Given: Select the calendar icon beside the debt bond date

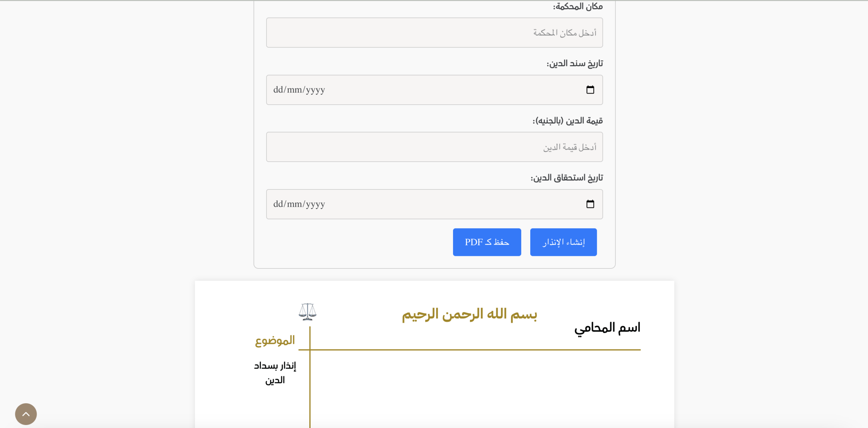Looking at the screenshot, I should coord(591,89).
